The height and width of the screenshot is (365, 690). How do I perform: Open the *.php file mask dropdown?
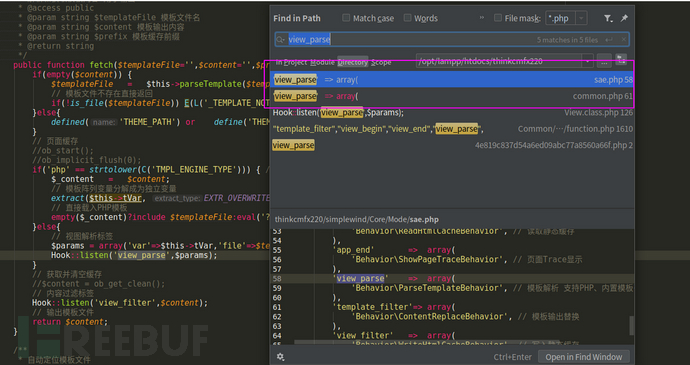pyautogui.click(x=582, y=18)
